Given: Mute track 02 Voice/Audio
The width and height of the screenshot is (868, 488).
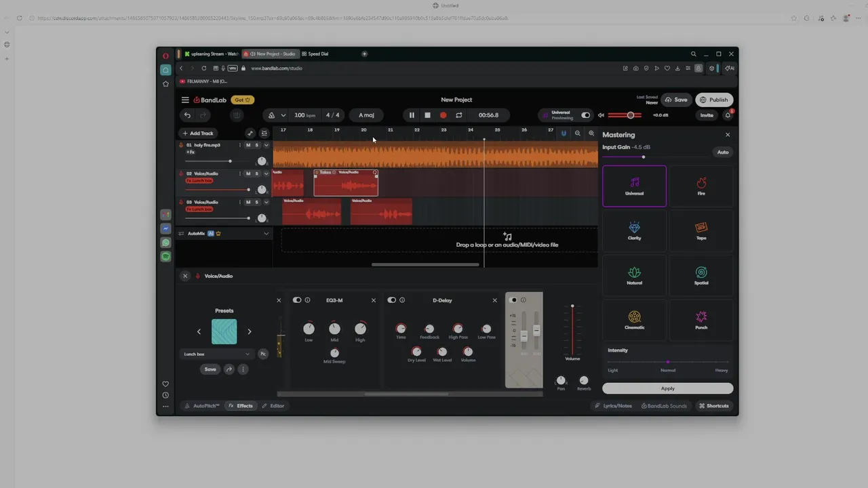Looking at the screenshot, I should point(248,174).
